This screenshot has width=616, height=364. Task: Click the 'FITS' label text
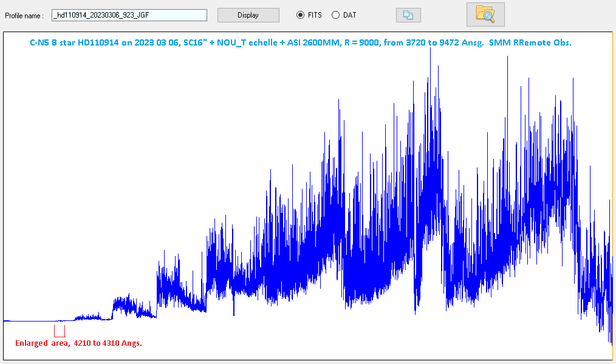point(315,15)
